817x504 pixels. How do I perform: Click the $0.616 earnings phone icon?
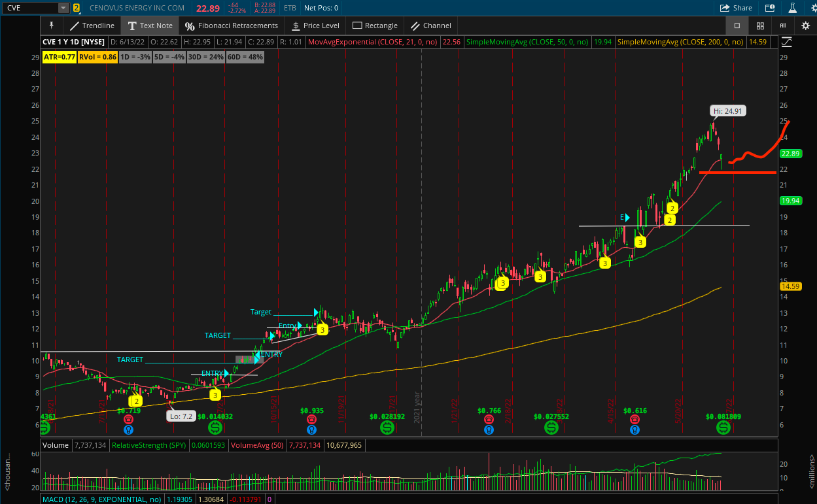[x=634, y=419]
